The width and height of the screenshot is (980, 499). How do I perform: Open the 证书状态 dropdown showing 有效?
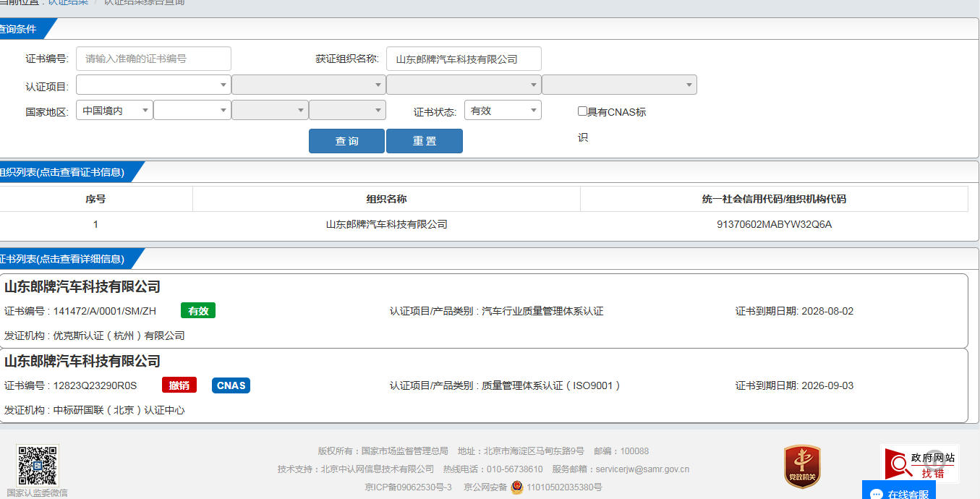coord(503,110)
